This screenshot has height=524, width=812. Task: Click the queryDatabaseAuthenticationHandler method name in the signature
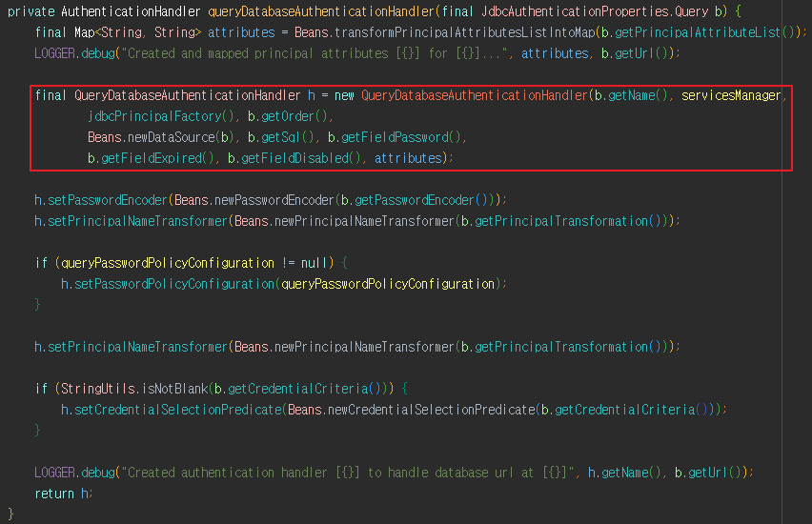321,11
